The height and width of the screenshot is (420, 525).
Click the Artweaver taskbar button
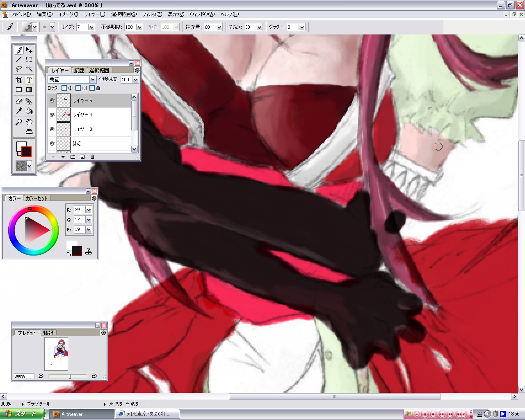pyautogui.click(x=81, y=414)
